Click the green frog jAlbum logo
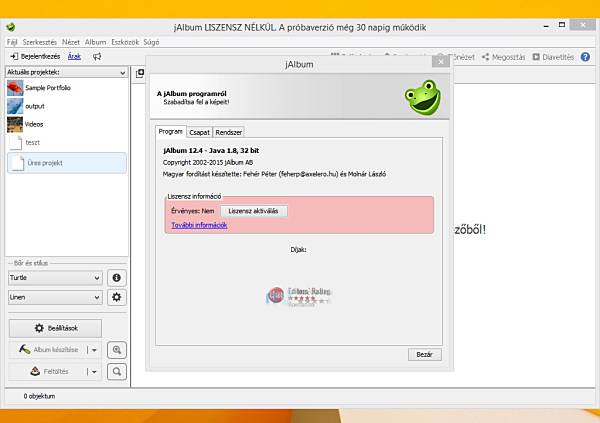Viewport: 600px width, 423px height. pyautogui.click(x=418, y=99)
